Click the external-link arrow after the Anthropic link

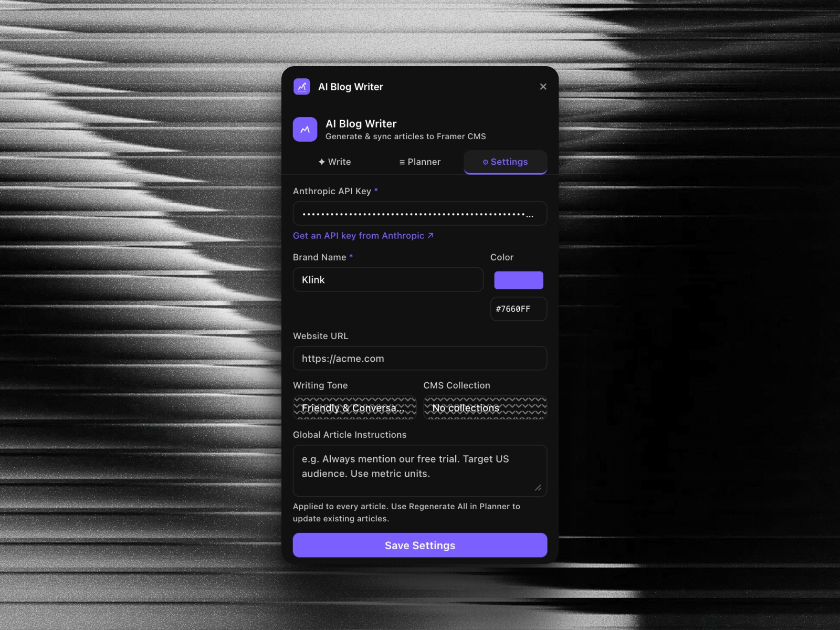coord(428,235)
